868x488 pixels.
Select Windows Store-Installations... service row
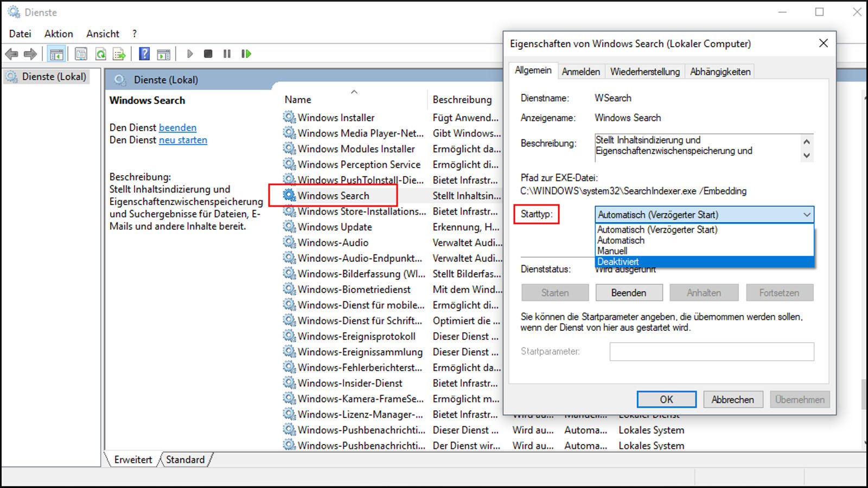[x=392, y=211]
